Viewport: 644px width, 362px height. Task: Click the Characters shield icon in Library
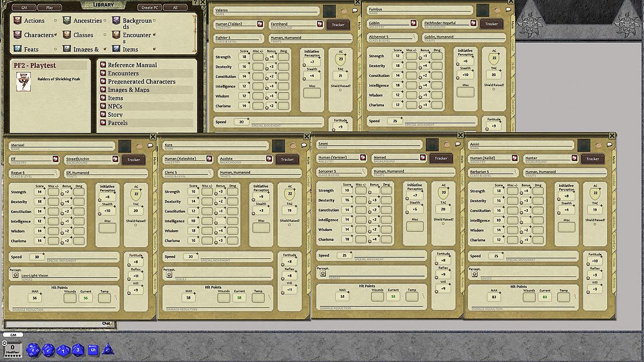click(x=18, y=35)
